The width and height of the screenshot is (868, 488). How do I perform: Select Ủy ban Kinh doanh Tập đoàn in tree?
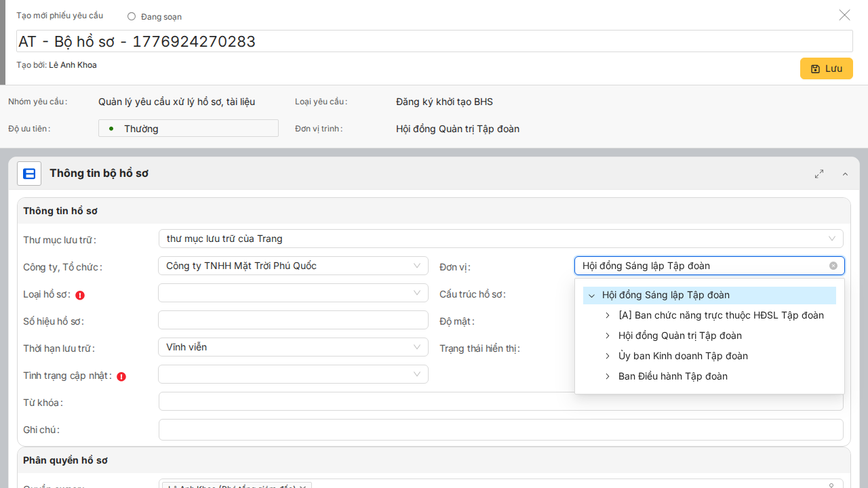tap(683, 356)
